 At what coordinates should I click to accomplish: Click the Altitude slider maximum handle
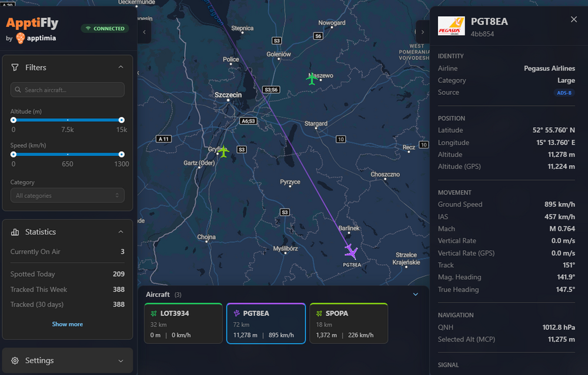coord(122,120)
